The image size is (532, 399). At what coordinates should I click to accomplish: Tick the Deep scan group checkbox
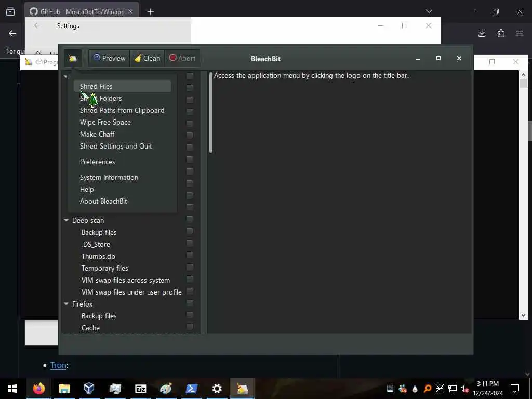click(190, 219)
